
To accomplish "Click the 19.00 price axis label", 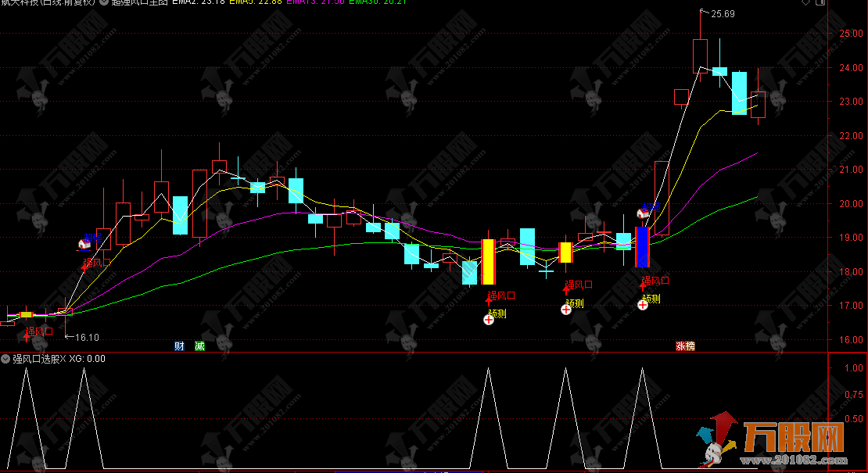I will [851, 238].
